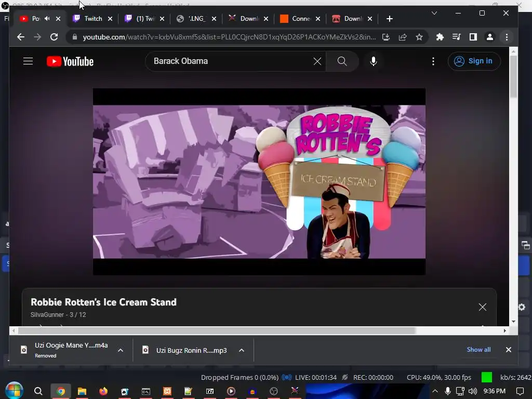The height and width of the screenshot is (399, 532).
Task: Share this page from the address bar
Action: [403, 37]
